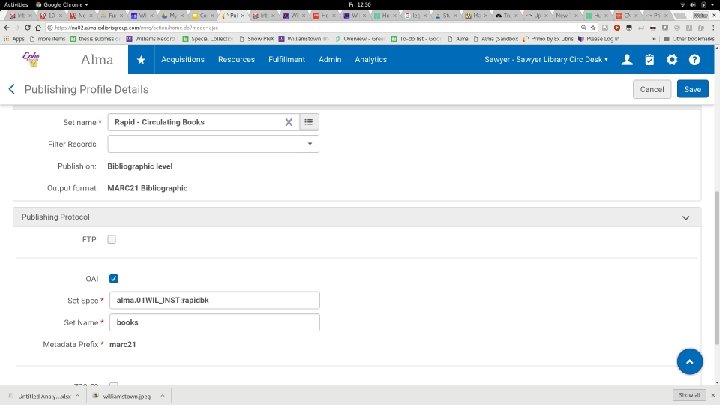
Task: Click the Cancel button
Action: (652, 89)
